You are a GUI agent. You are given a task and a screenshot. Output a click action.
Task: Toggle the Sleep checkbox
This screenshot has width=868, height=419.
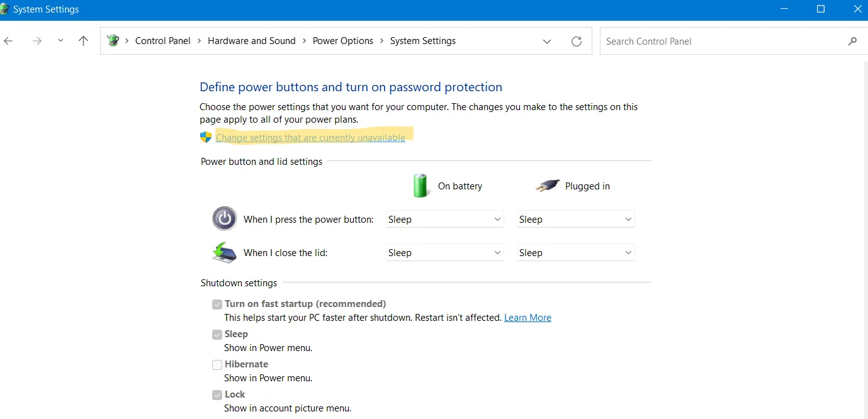coord(217,334)
